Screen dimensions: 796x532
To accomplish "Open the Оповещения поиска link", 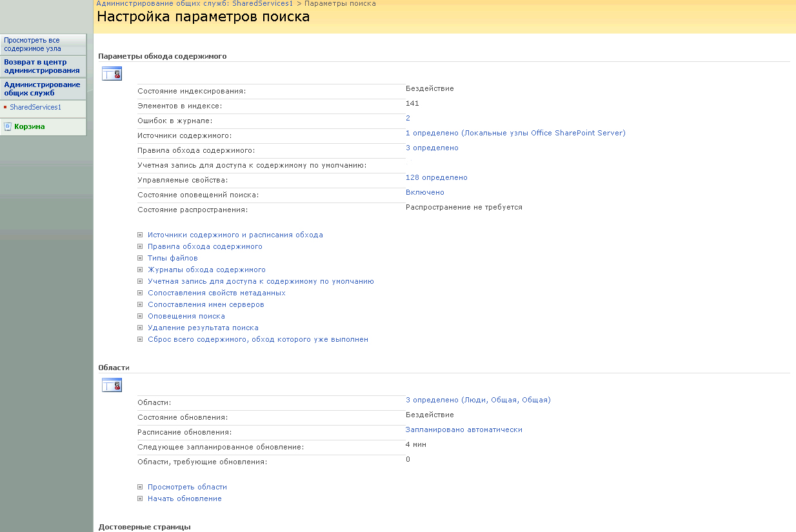I will pos(186,317).
